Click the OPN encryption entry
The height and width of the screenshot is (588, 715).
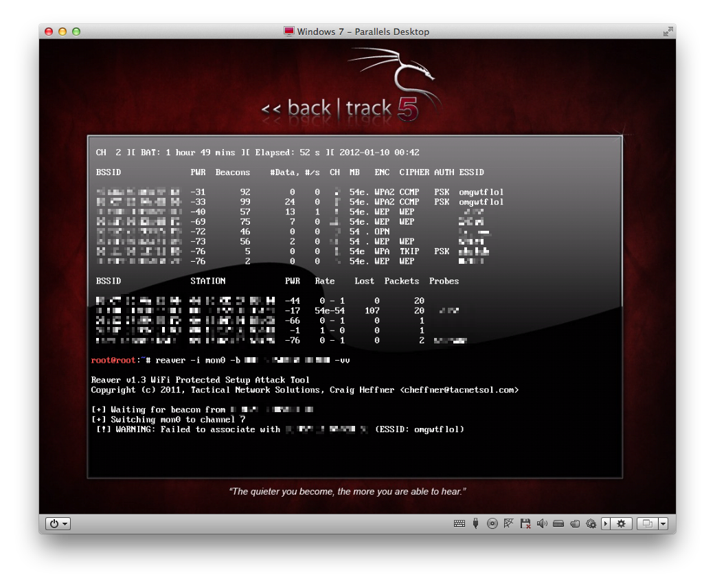[382, 231]
